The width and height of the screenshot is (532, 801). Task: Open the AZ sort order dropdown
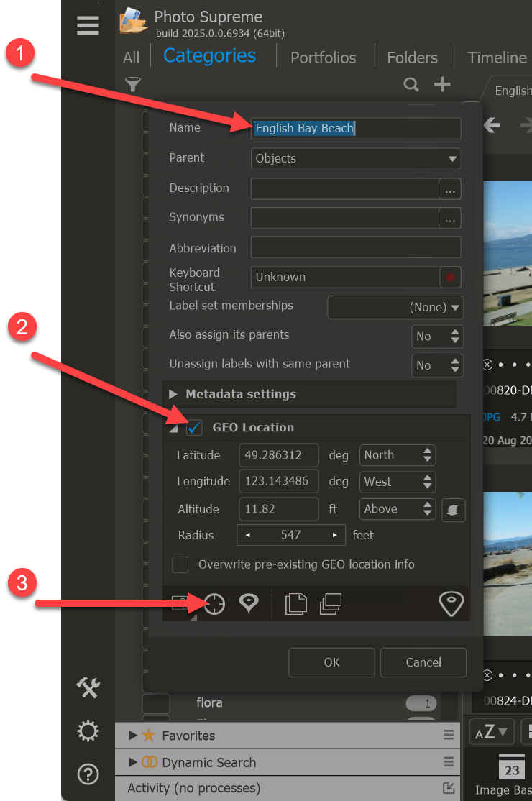pyautogui.click(x=490, y=732)
